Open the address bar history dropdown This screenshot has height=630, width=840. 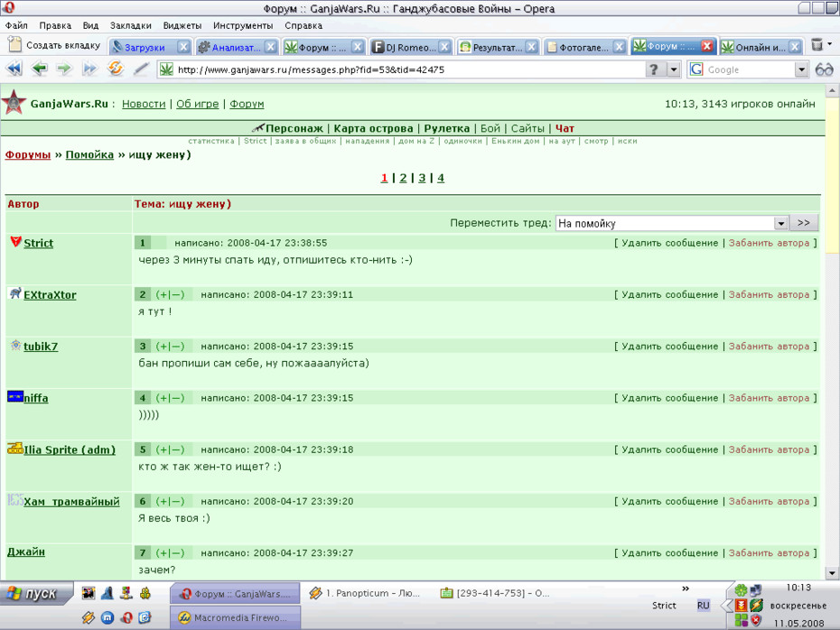(674, 69)
